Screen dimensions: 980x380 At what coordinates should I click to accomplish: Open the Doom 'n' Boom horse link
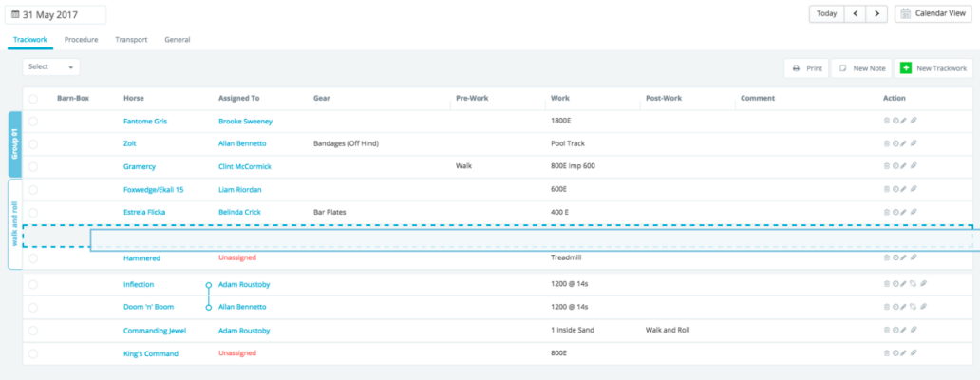pyautogui.click(x=150, y=308)
